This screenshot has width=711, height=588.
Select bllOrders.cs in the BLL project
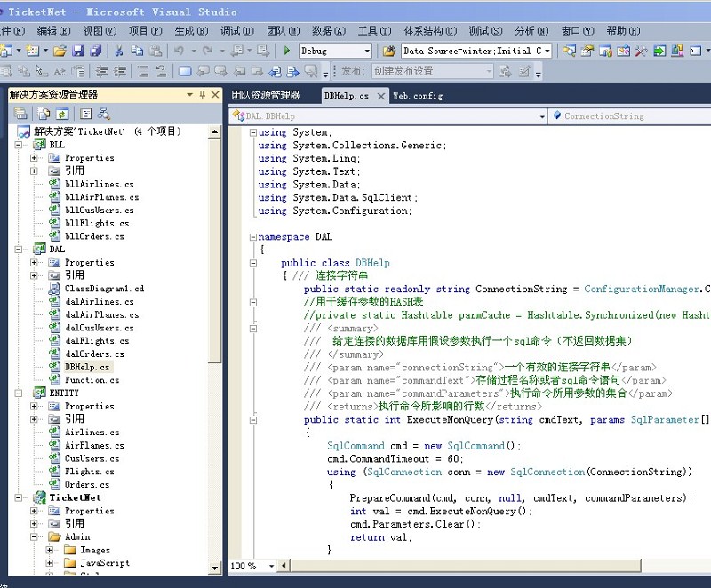pos(94,236)
